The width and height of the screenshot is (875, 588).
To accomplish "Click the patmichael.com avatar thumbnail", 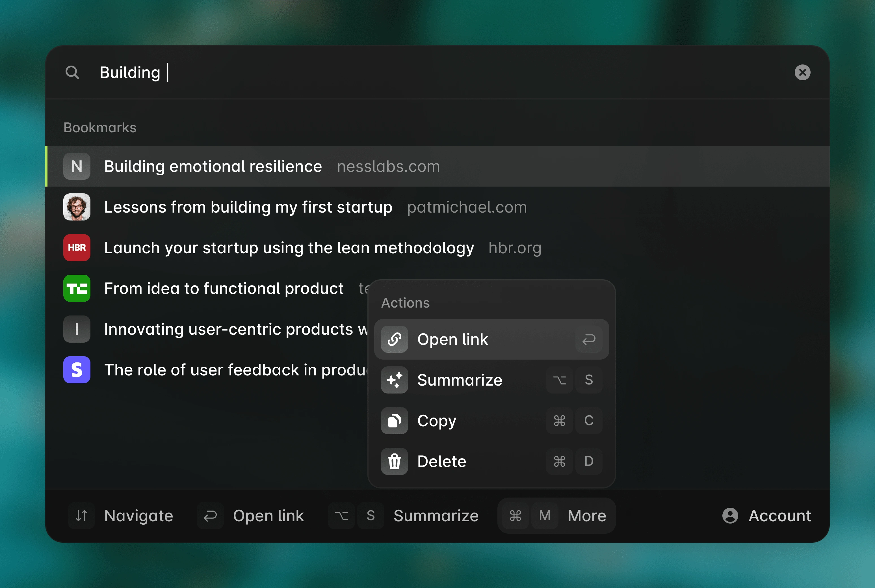I will pos(77,207).
